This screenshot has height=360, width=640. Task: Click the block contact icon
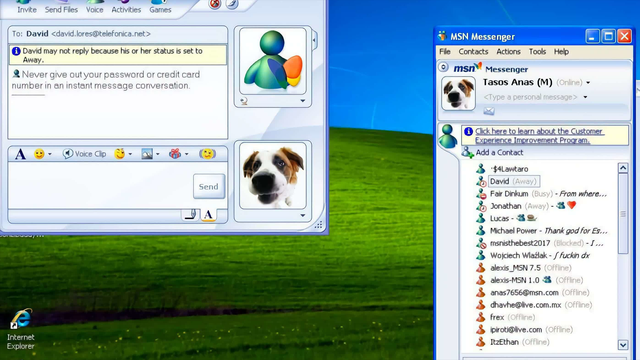[215, 4]
